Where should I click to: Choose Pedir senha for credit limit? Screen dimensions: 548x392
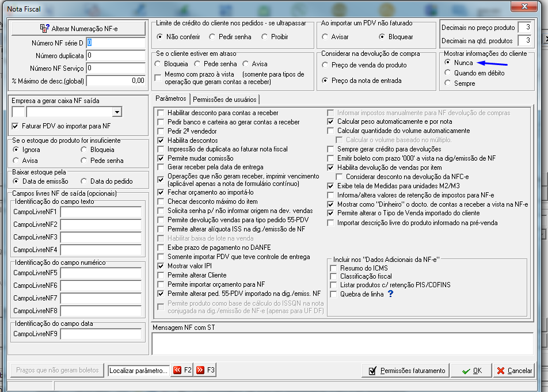point(212,37)
